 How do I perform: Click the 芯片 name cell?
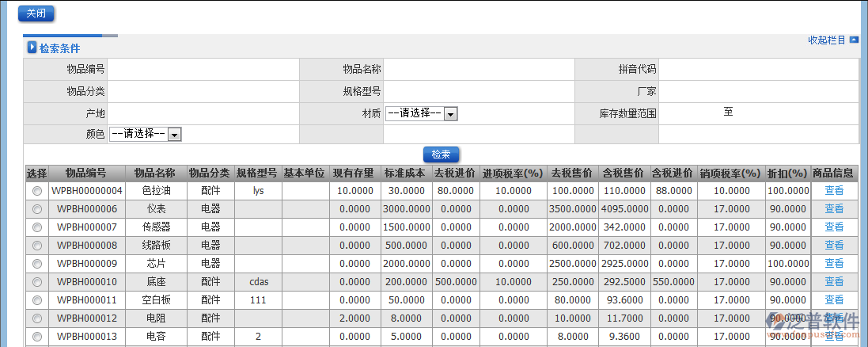(x=156, y=263)
